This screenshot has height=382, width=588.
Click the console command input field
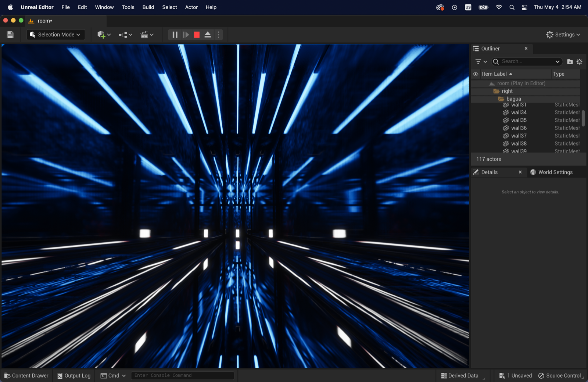click(x=183, y=375)
